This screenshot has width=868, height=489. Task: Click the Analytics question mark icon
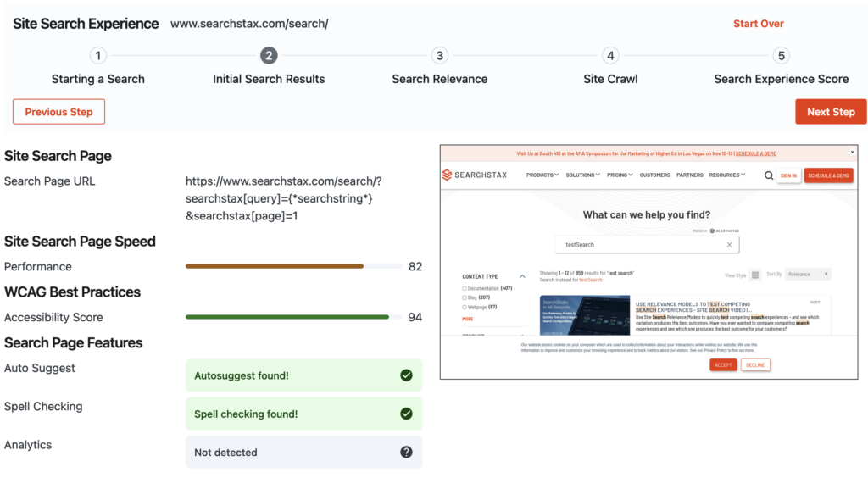point(406,452)
